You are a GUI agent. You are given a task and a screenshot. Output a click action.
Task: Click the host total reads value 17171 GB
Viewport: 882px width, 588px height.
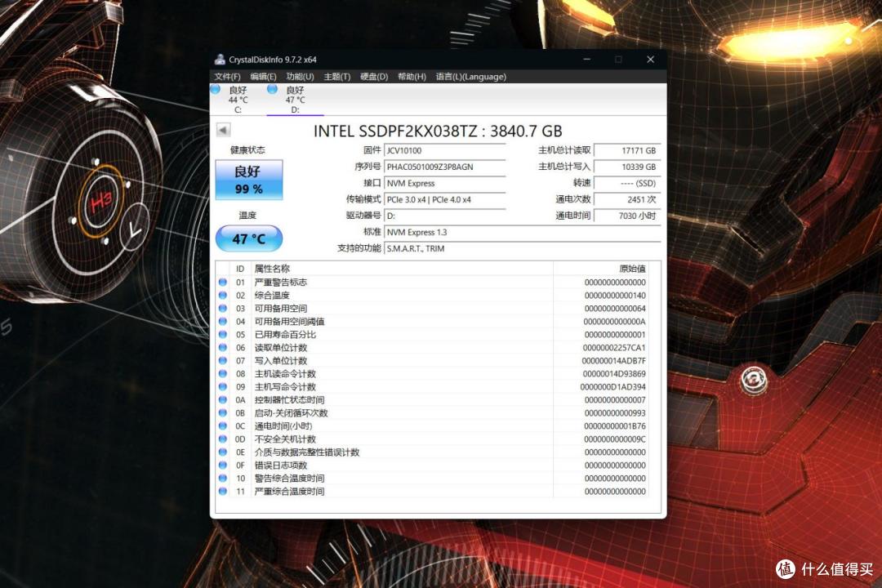coord(627,150)
